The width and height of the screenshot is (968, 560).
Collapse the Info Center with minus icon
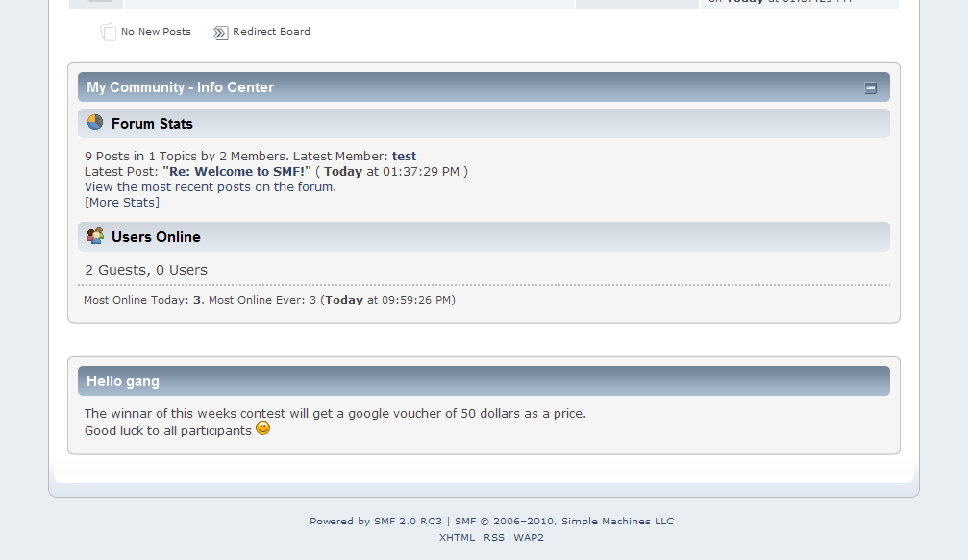point(871,88)
